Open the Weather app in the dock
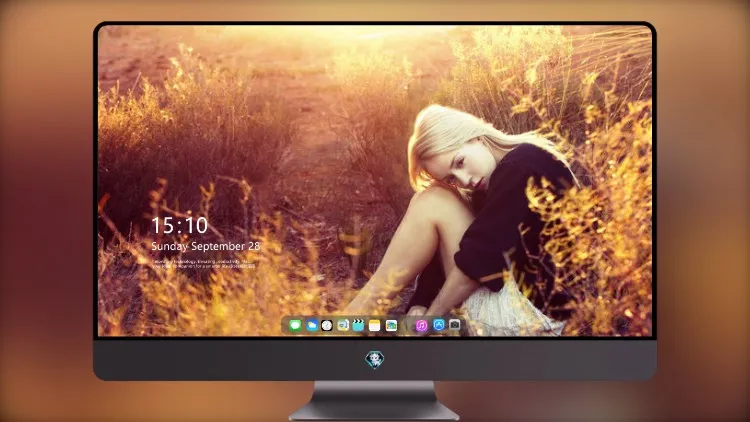 [312, 325]
